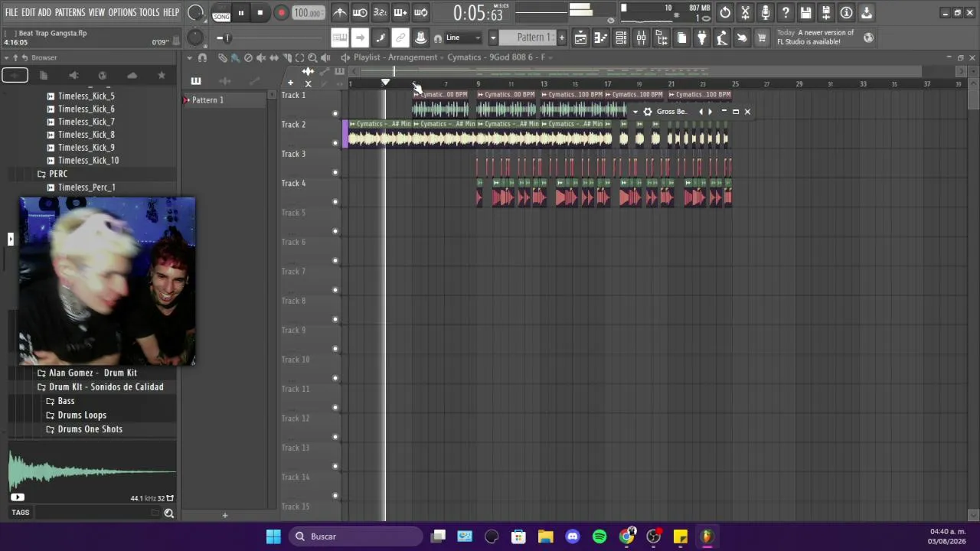The image size is (980, 551).
Task: Open the PATTERNS menu
Action: (70, 12)
